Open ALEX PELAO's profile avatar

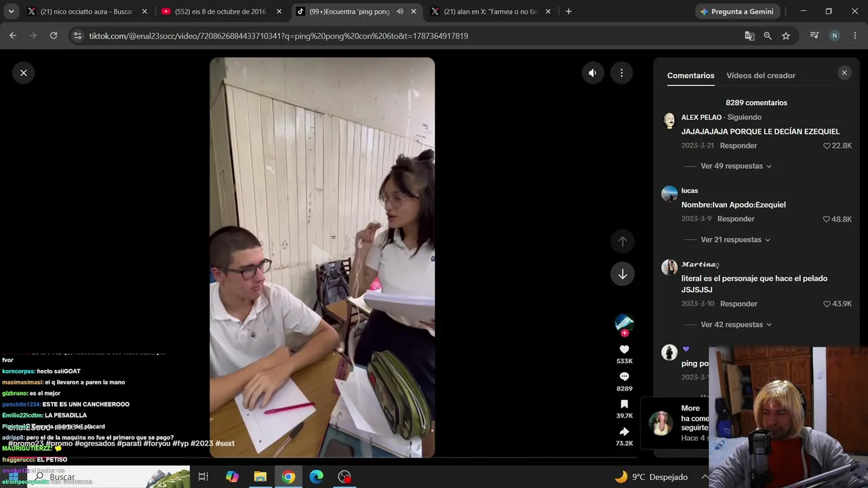pyautogui.click(x=669, y=121)
